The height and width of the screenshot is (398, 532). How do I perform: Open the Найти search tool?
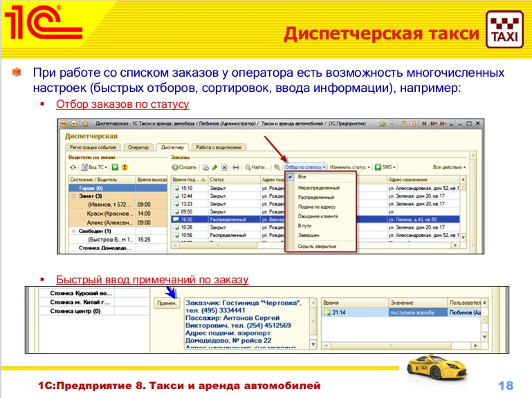coord(257,167)
